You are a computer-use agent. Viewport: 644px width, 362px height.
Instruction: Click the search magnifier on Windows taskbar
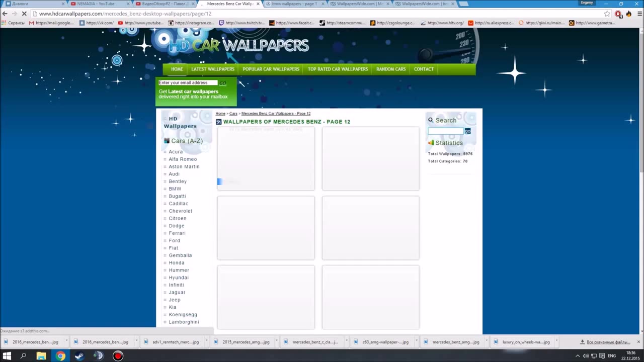coord(23,356)
